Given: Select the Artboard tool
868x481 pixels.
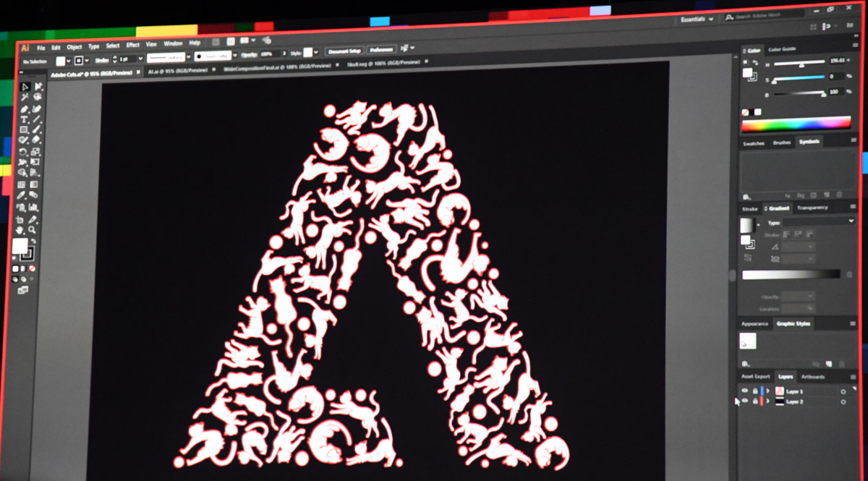Looking at the screenshot, I should pos(21,218).
